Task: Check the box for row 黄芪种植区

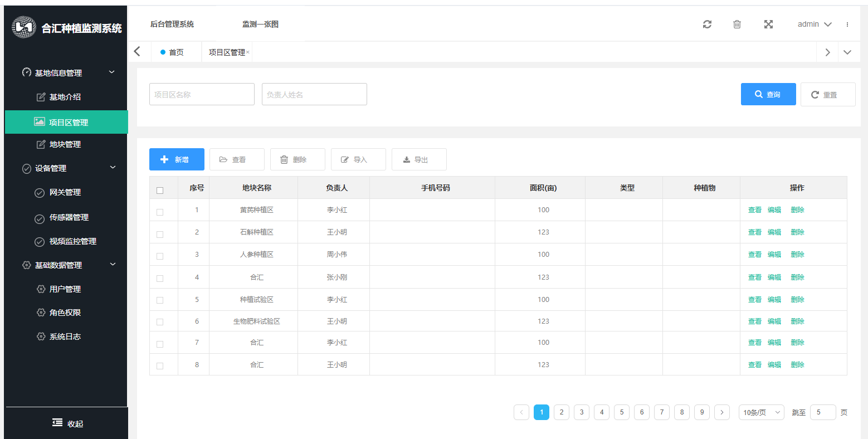Action: (x=160, y=212)
